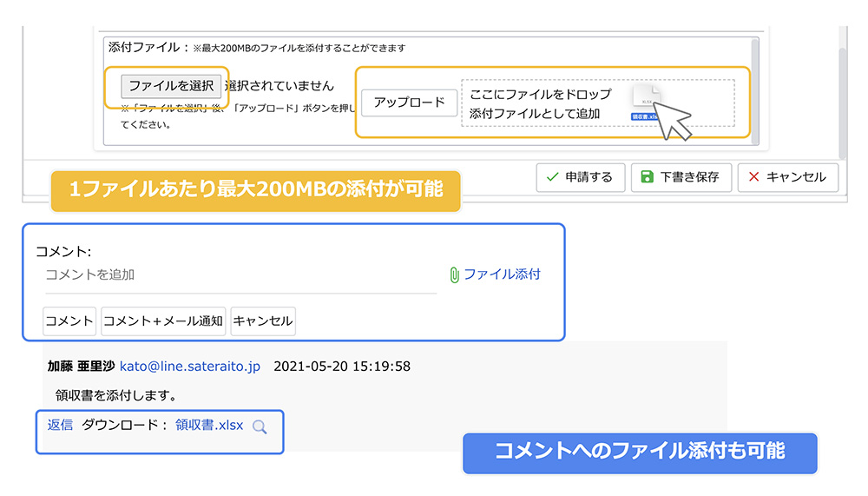Screen dimensions: 868x496
Task: Submit using the コメント button
Action: point(69,321)
